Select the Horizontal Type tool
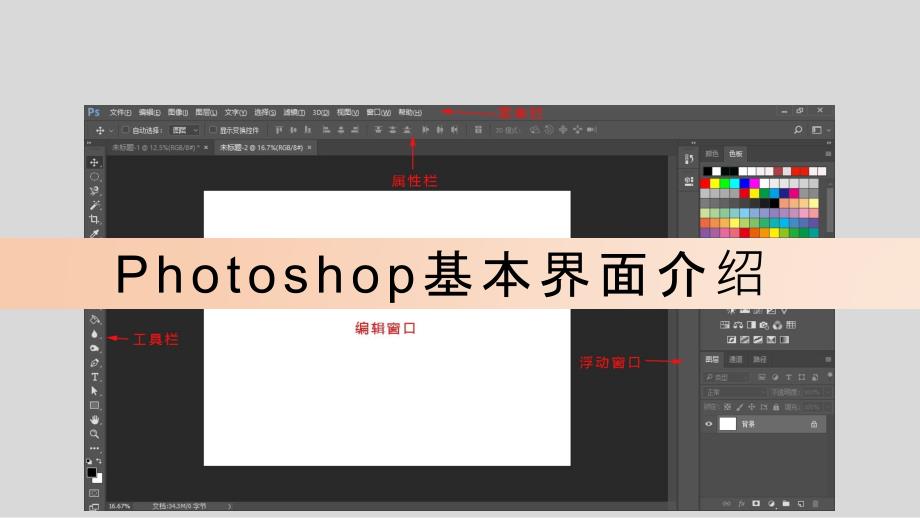This screenshot has height=518, width=920. tap(94, 377)
